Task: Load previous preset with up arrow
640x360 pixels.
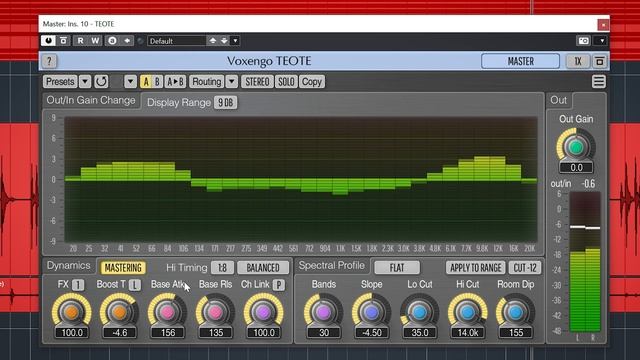Action: [213, 41]
